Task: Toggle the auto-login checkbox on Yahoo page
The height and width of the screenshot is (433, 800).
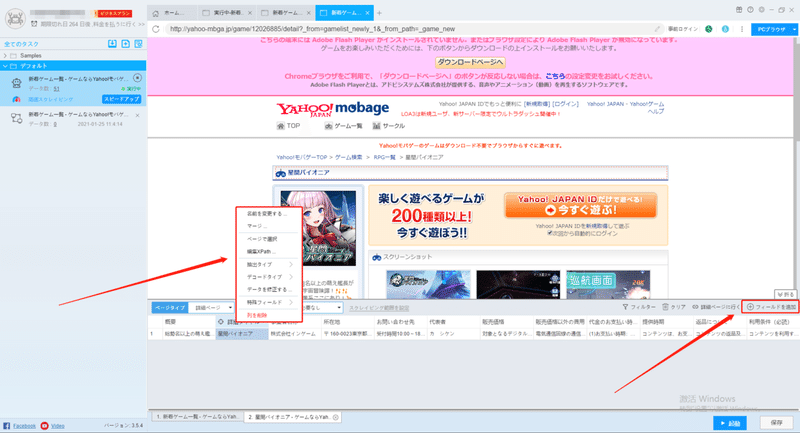Action: (549, 233)
